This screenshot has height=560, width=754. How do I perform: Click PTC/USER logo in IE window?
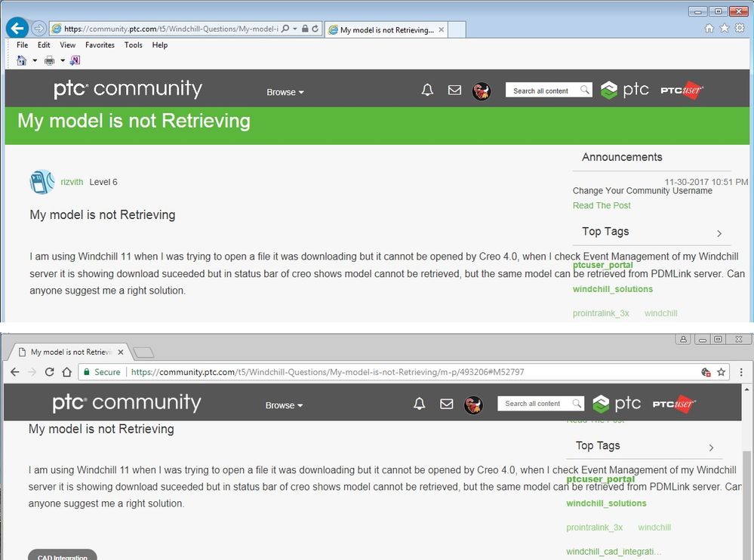(682, 90)
